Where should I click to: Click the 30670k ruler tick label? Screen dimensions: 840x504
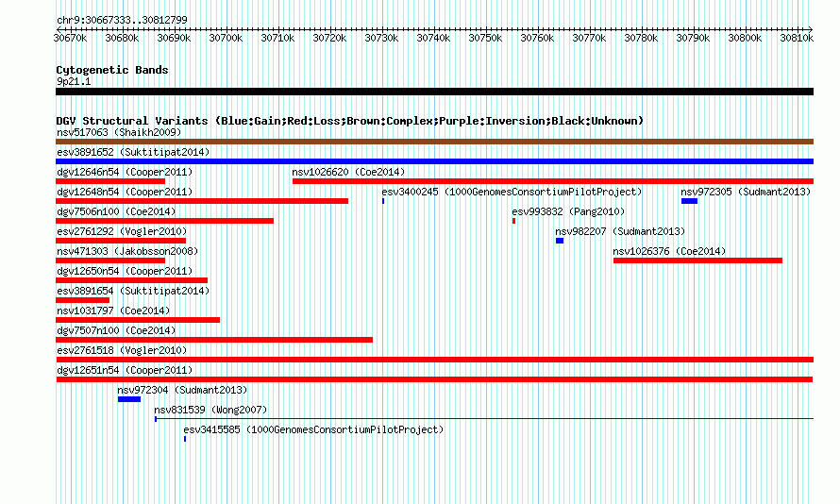tap(70, 38)
